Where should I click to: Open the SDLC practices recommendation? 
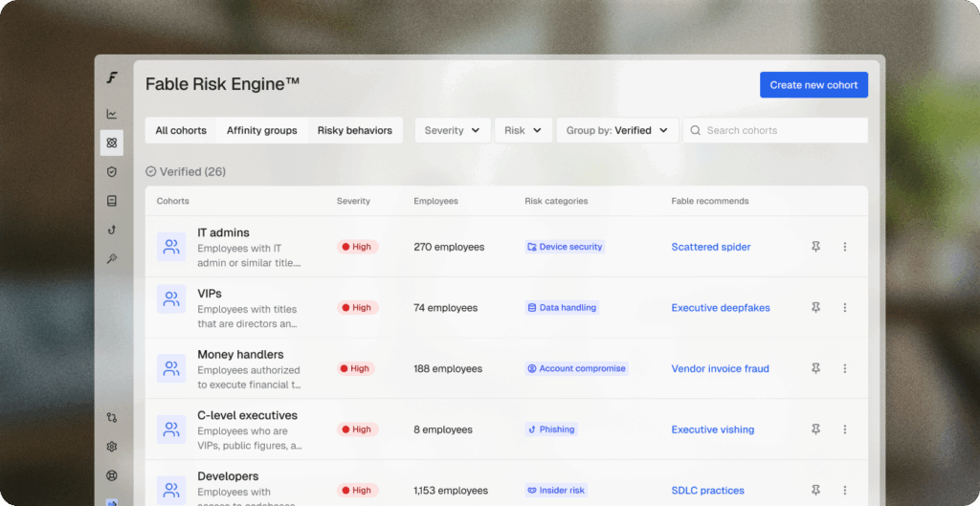pos(707,491)
